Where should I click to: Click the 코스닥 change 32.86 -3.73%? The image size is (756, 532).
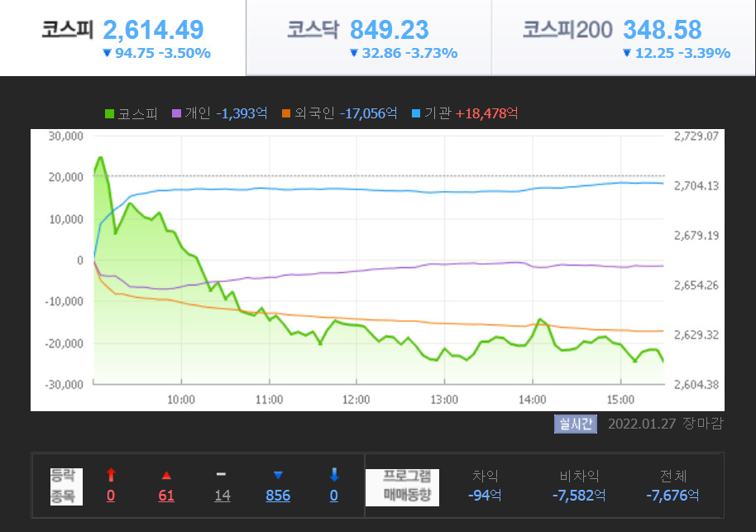coord(409,53)
